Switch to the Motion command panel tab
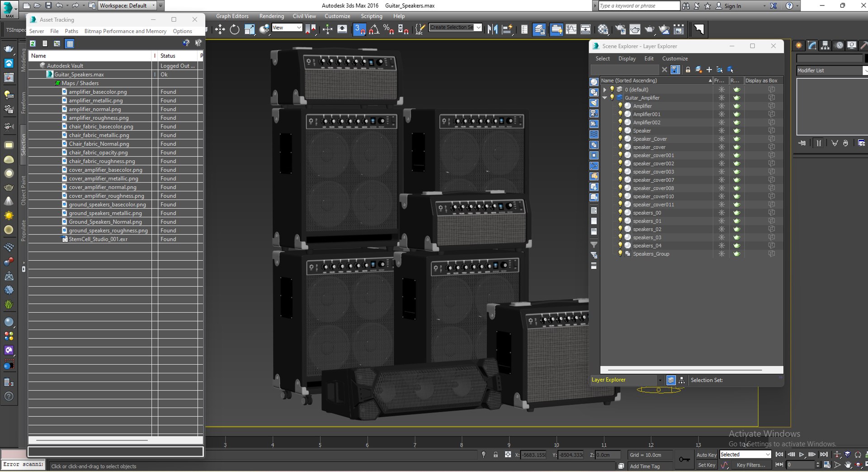 tap(839, 45)
